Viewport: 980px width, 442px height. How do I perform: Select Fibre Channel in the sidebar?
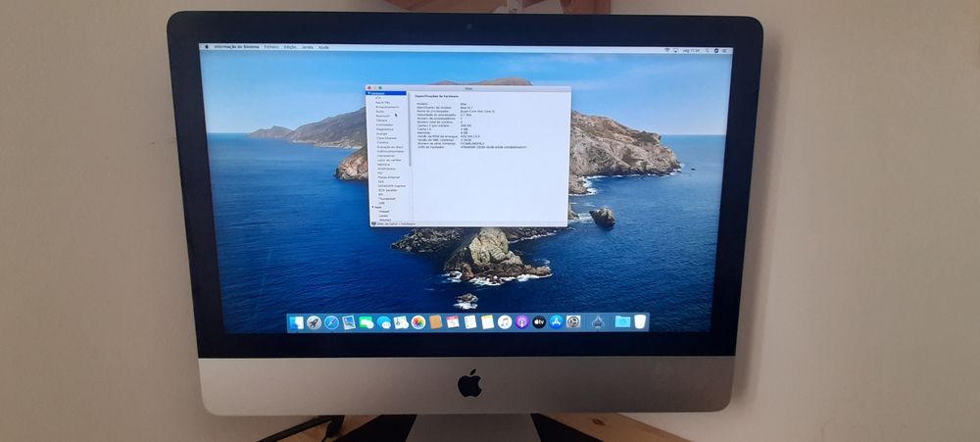(x=386, y=138)
